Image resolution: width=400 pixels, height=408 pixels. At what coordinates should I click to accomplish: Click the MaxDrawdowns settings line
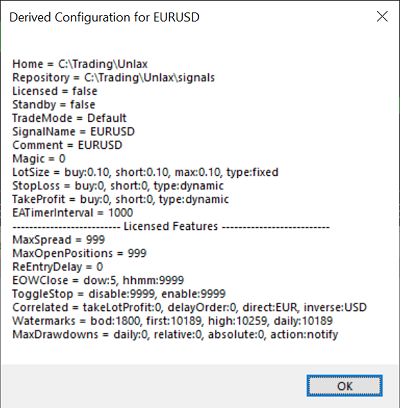click(x=175, y=334)
